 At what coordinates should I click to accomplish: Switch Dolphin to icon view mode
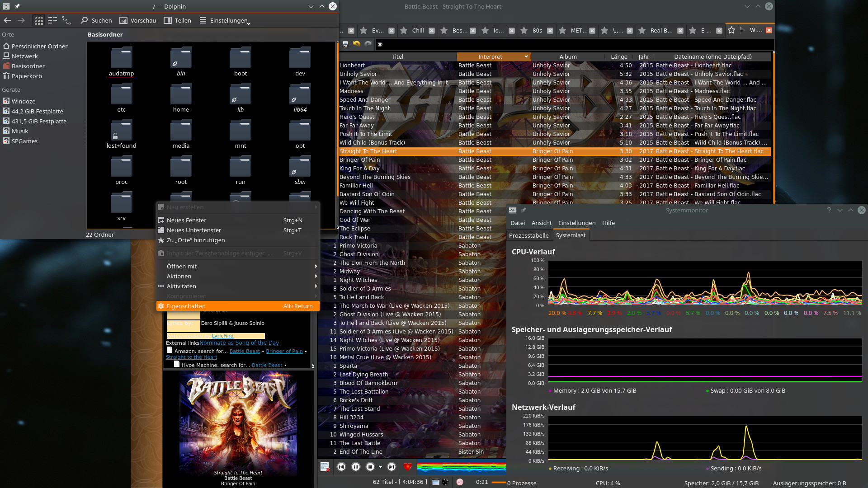(x=39, y=20)
